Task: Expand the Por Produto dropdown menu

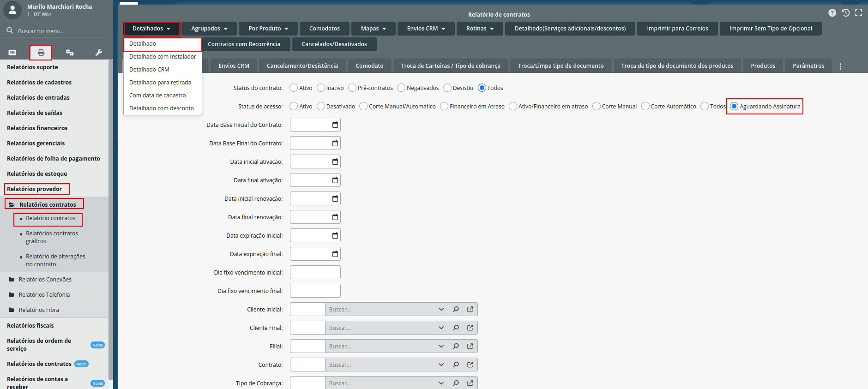Action: (x=268, y=29)
